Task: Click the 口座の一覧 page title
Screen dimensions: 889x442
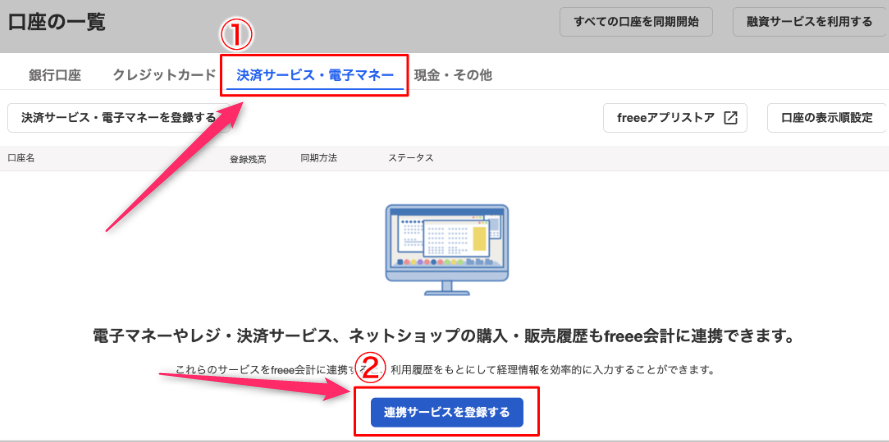Action: point(57,22)
